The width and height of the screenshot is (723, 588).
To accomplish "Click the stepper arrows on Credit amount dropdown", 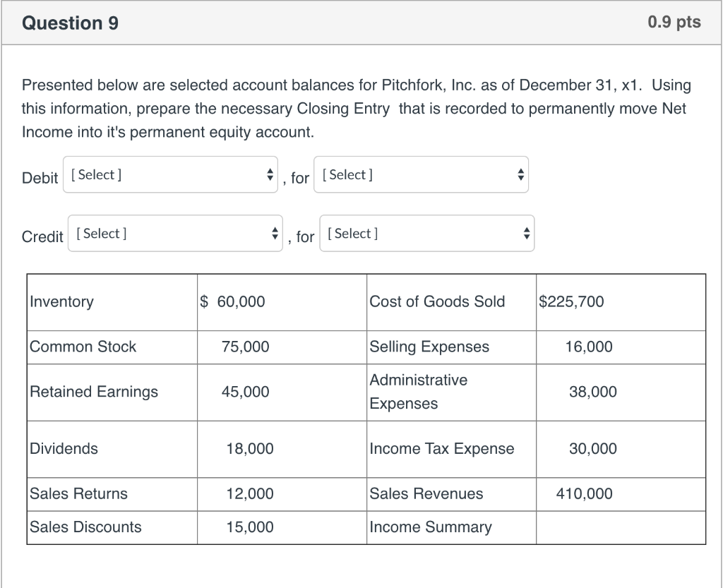I will coord(526,233).
